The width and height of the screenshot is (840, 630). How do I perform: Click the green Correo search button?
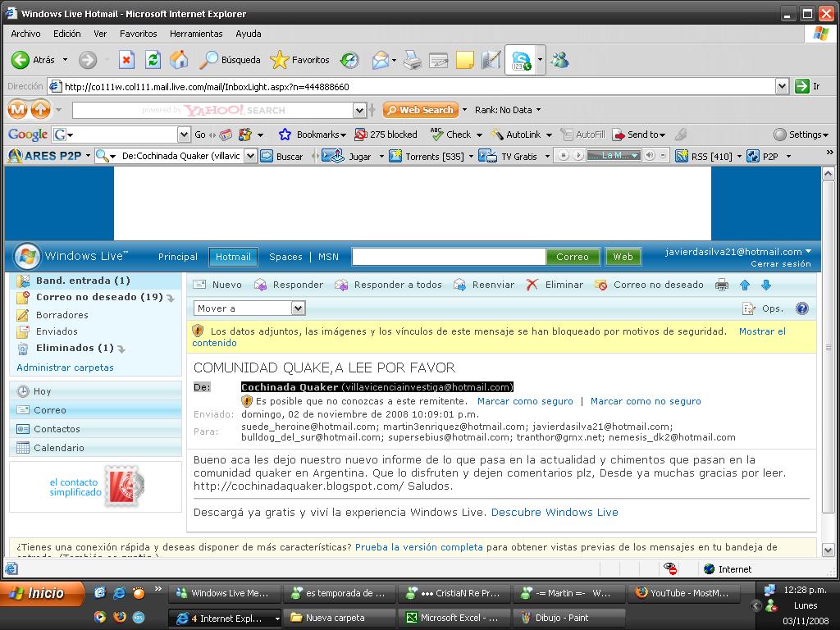click(x=572, y=257)
